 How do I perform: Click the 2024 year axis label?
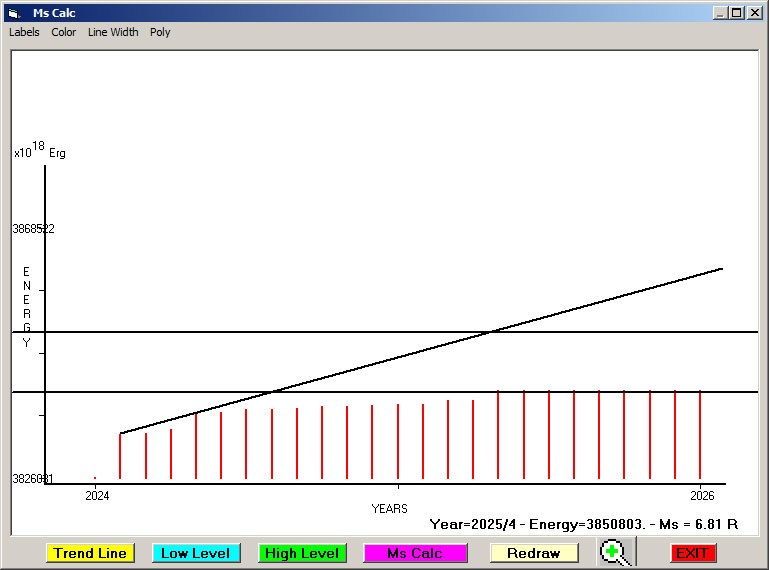[97, 496]
